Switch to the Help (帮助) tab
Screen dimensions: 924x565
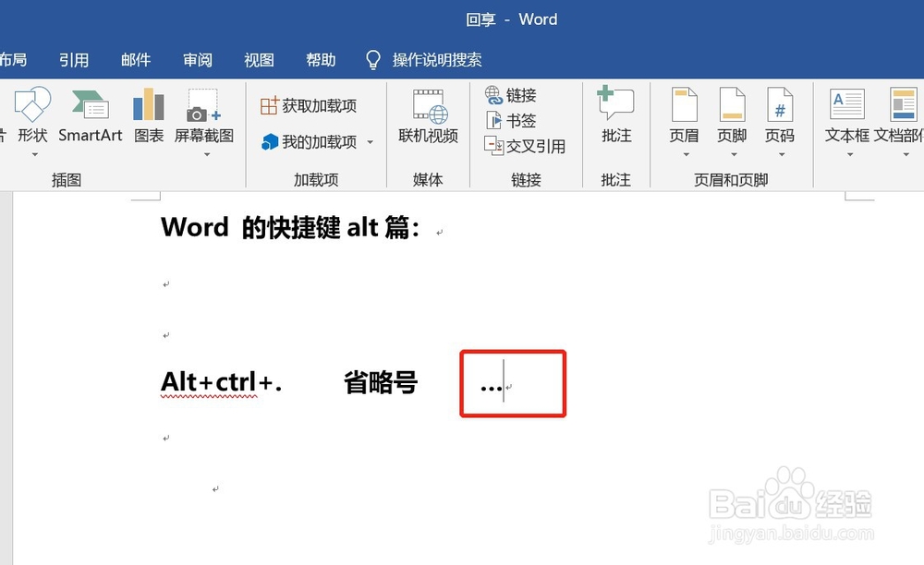click(x=321, y=59)
